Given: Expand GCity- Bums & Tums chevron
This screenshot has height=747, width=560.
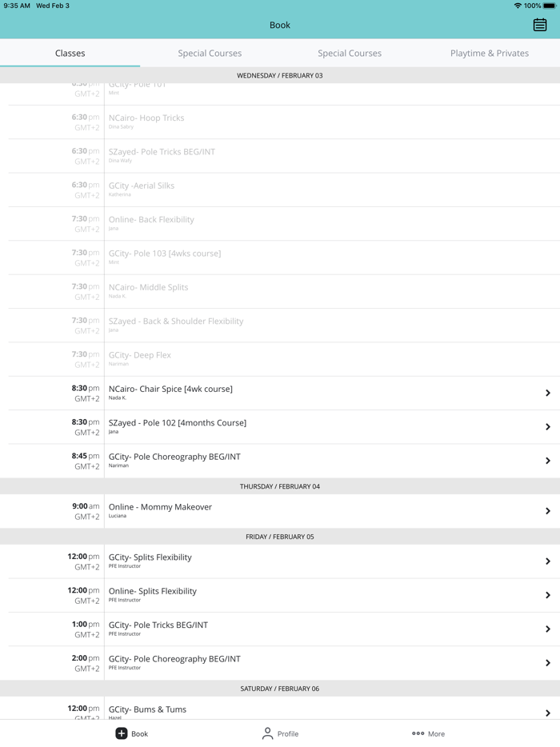Looking at the screenshot, I should click(548, 713).
